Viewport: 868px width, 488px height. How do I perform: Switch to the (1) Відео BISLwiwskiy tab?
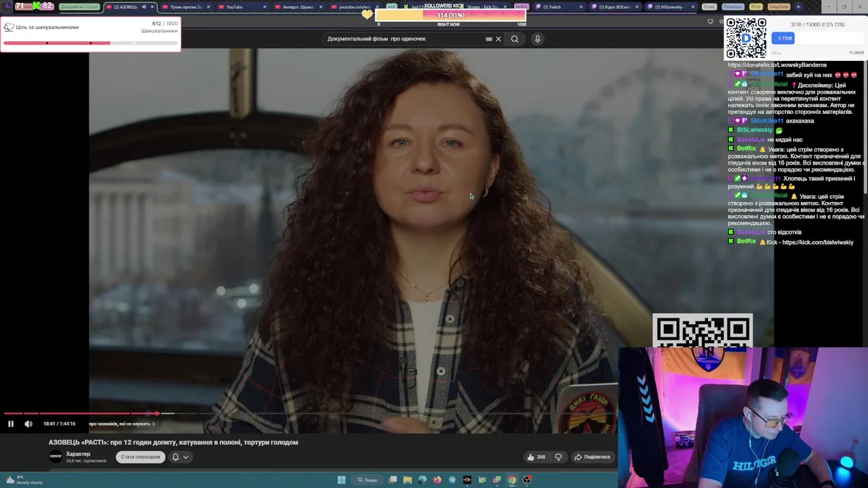point(614,7)
